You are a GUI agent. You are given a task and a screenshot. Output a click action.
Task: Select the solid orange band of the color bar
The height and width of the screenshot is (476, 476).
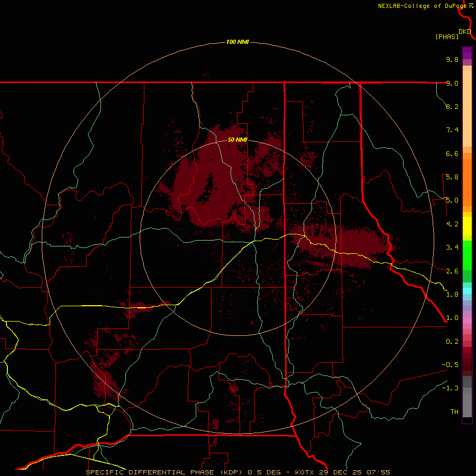point(467,182)
